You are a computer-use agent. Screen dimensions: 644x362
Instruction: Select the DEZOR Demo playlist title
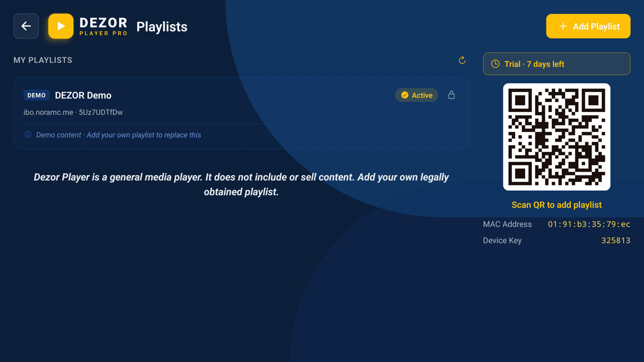pyautogui.click(x=83, y=95)
